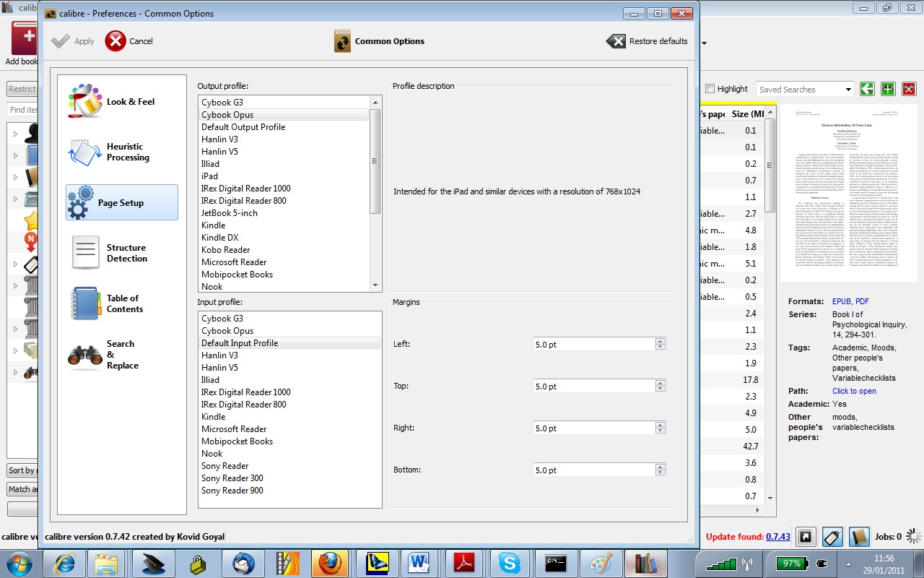
Task: Enable the Highlight checkbox
Action: (x=710, y=89)
